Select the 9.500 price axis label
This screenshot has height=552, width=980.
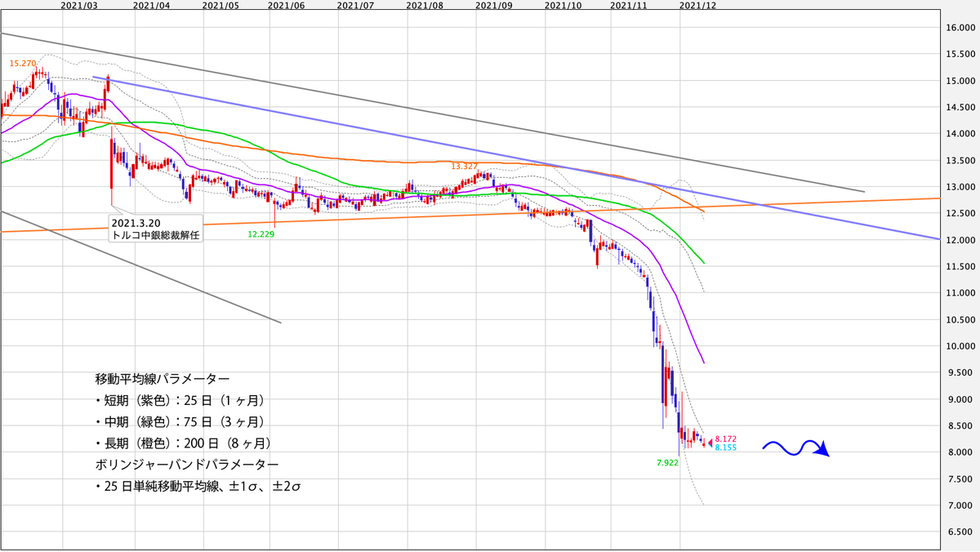962,373
